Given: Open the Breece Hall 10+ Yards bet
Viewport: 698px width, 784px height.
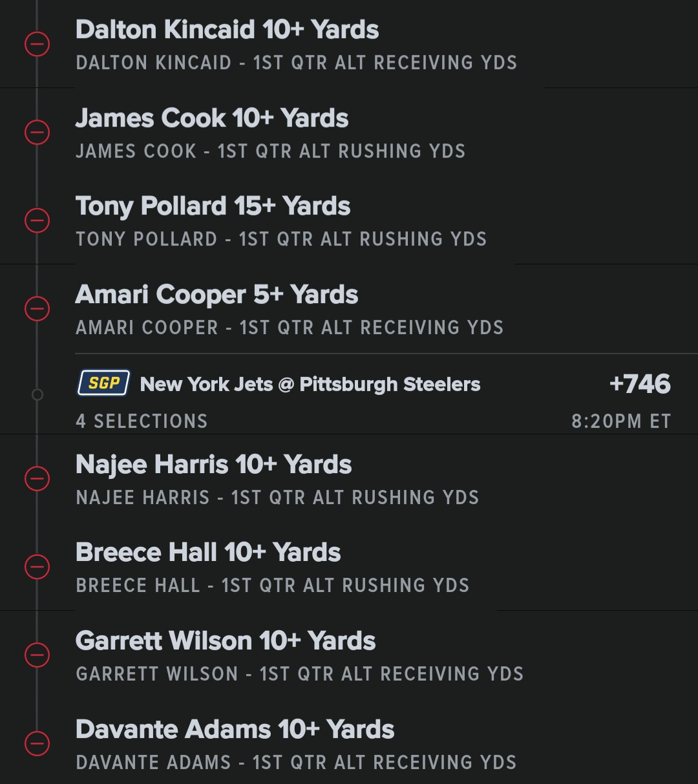Looking at the screenshot, I should (208, 553).
